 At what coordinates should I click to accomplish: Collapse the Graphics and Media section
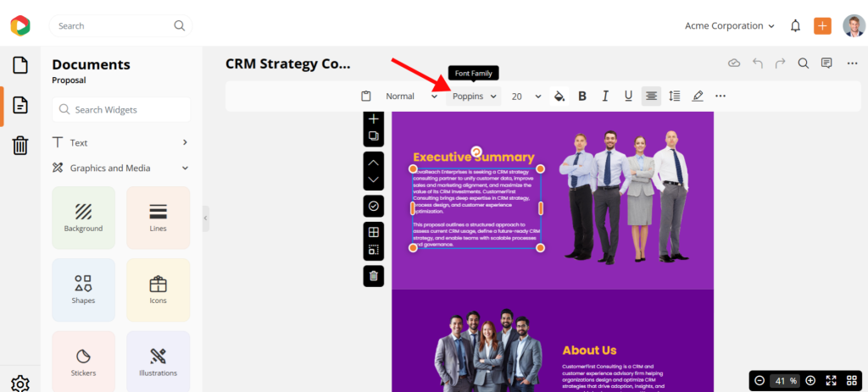click(x=120, y=168)
